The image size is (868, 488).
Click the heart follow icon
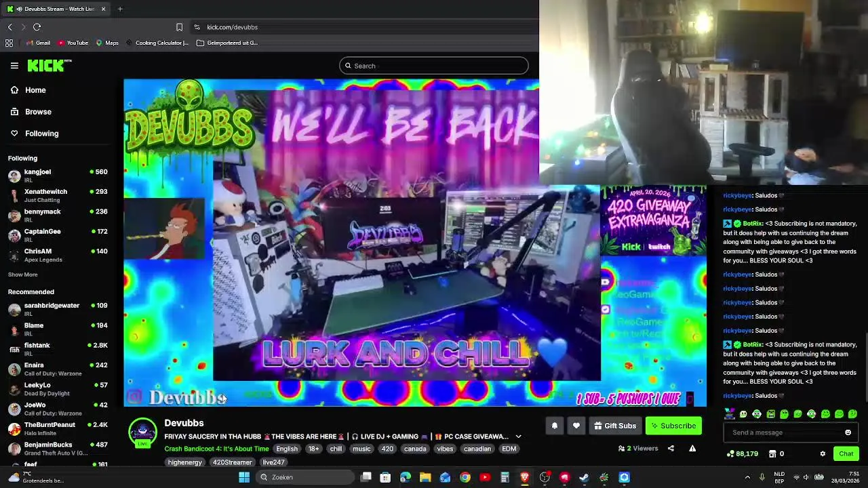[x=576, y=426]
